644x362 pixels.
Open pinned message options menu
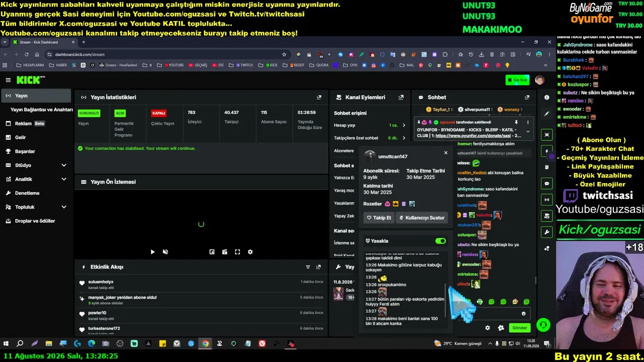tap(528, 122)
